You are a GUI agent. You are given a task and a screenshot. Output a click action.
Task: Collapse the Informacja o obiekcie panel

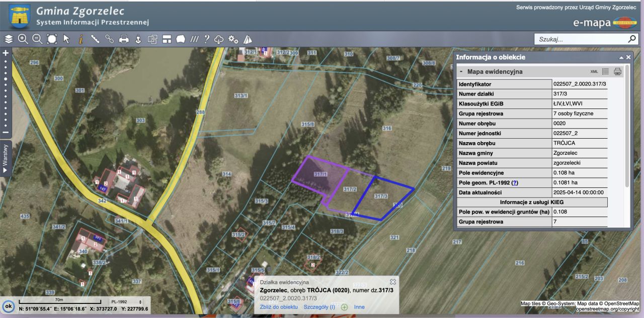pyautogui.click(x=621, y=57)
